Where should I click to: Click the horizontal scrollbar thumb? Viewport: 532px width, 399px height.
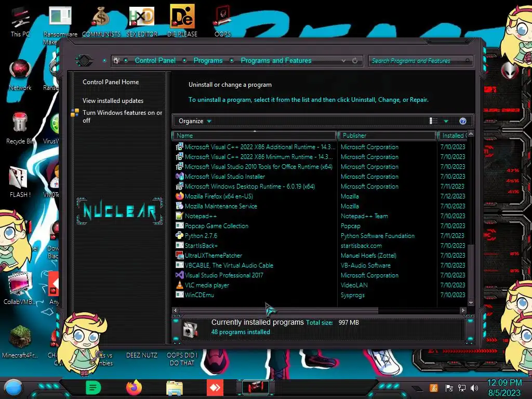(x=278, y=310)
